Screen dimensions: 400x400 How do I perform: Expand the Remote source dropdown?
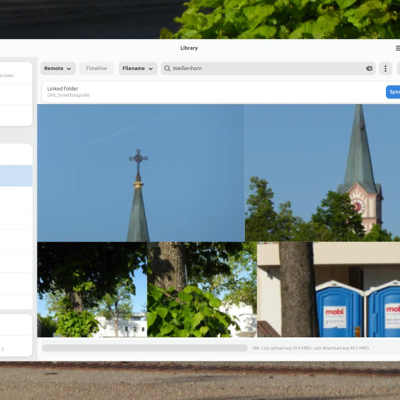point(58,68)
